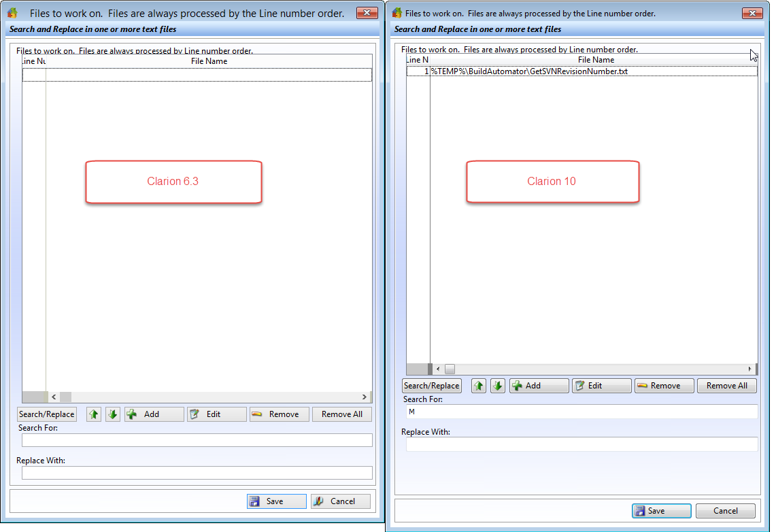Remove selected file in Clarion 10 window
776x532 pixels.
(664, 386)
